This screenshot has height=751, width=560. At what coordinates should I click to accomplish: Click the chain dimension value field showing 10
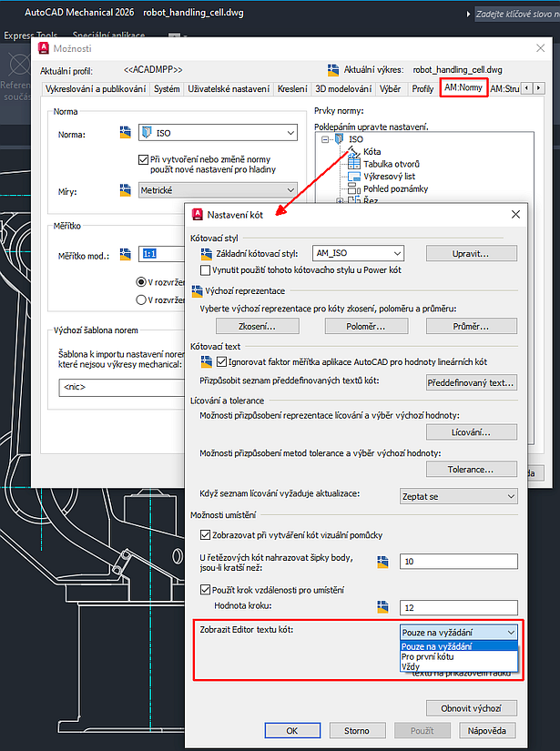coord(459,562)
